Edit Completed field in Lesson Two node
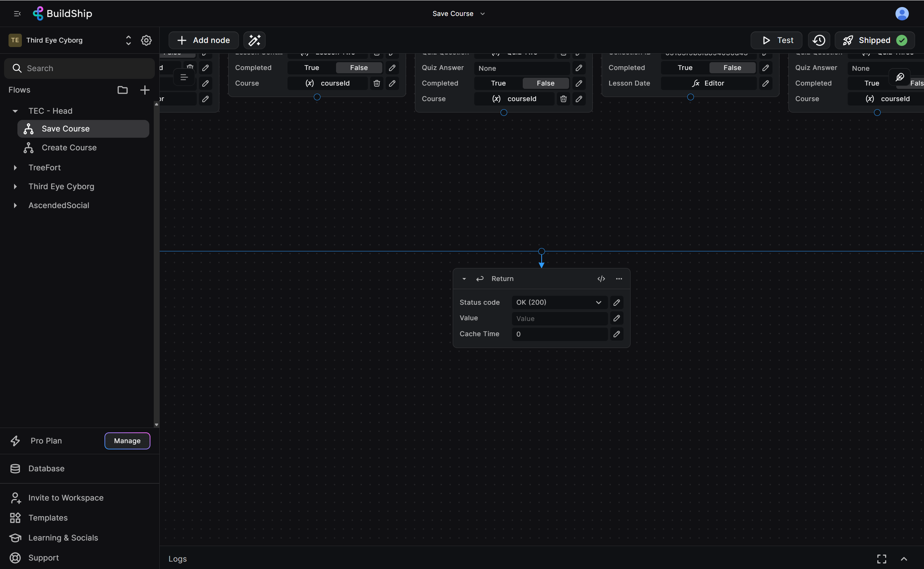924x569 pixels. pyautogui.click(x=392, y=68)
